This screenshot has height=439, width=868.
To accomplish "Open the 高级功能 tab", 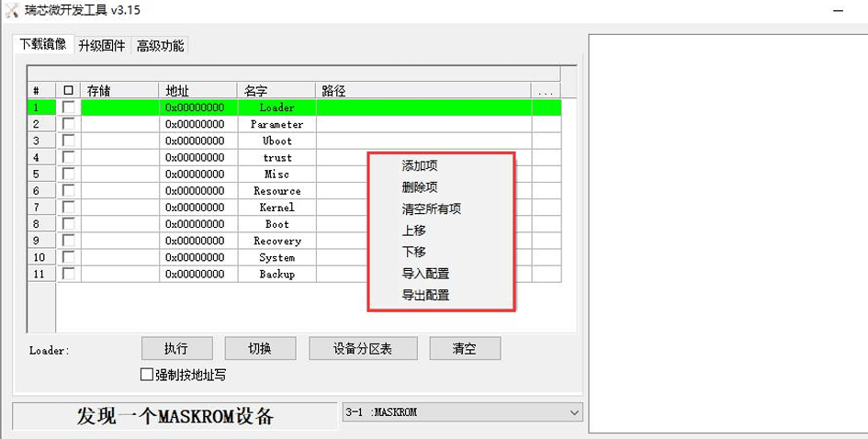I will (160, 46).
